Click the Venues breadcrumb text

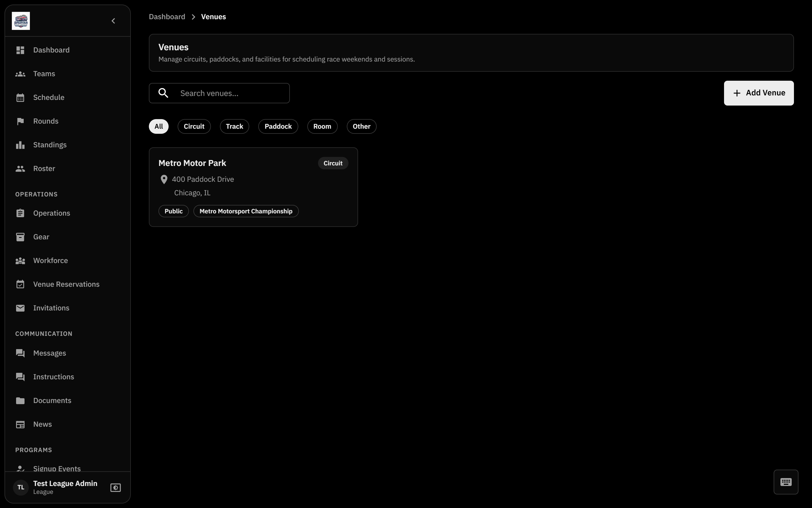(213, 17)
